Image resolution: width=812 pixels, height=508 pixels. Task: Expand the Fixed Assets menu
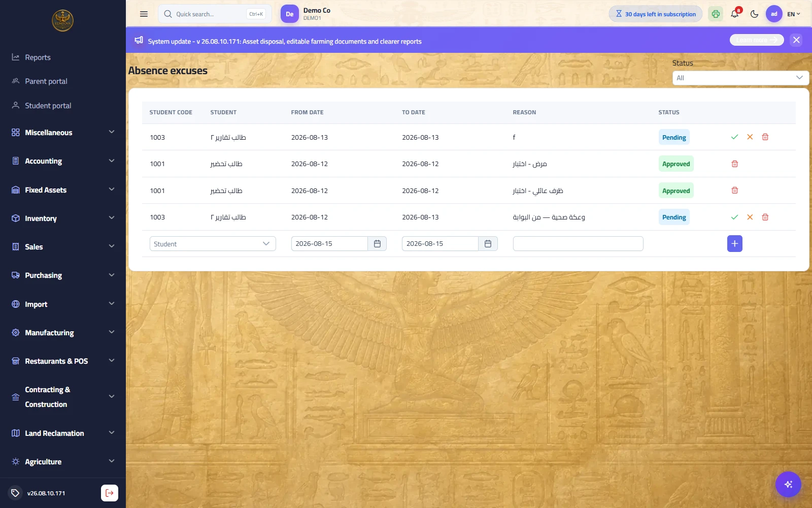[x=63, y=190]
